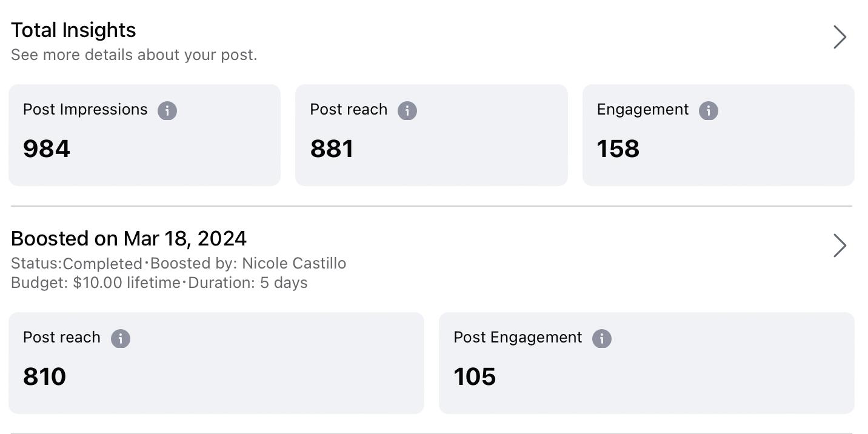Click the 158 engagement number
The width and height of the screenshot is (868, 434).
coord(618,149)
